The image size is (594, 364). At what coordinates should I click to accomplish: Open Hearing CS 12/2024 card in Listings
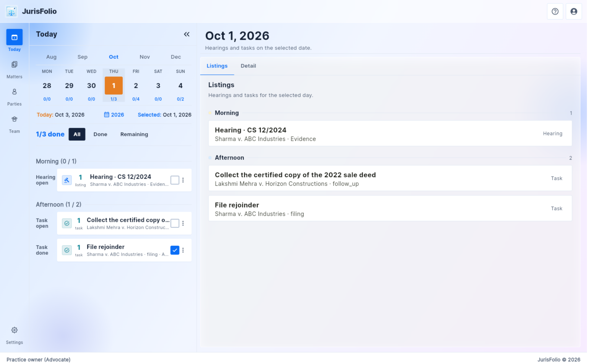[x=390, y=133]
